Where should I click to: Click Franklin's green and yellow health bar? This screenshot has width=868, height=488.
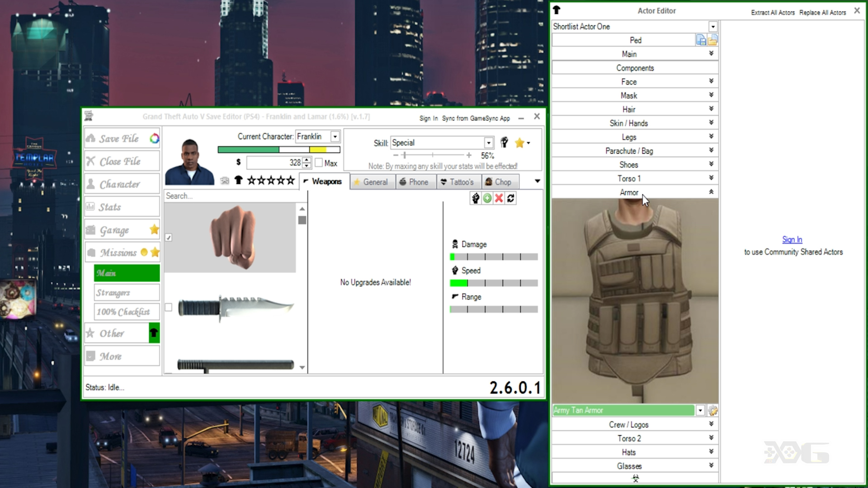pos(279,150)
